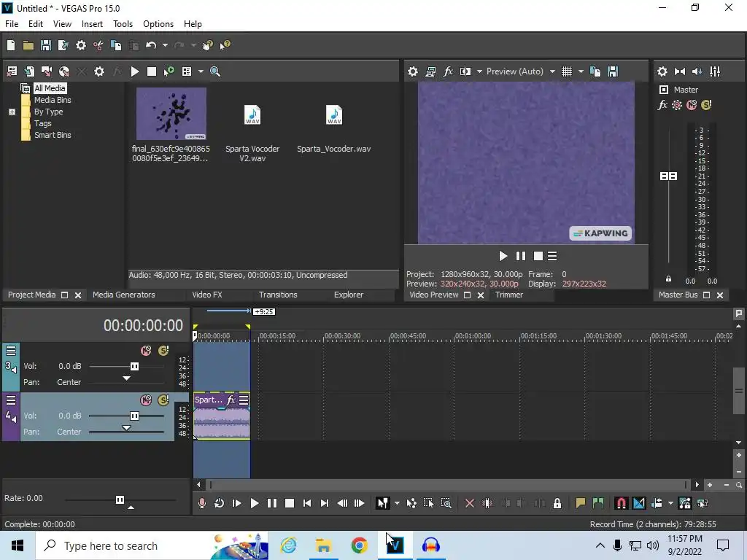Screen dimensions: 747x560
Task: Open media search magnifier icon
Action: pos(215,71)
